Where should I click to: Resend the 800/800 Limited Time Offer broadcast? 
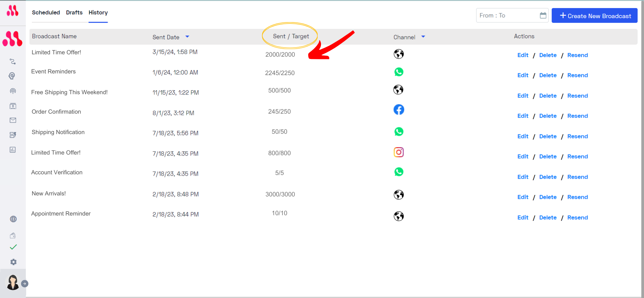point(578,156)
